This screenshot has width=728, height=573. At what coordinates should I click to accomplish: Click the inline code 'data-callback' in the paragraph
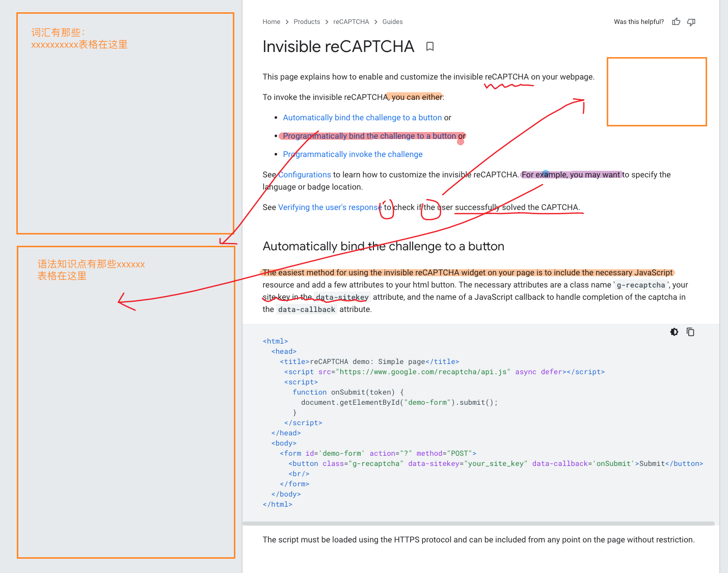[x=307, y=309]
